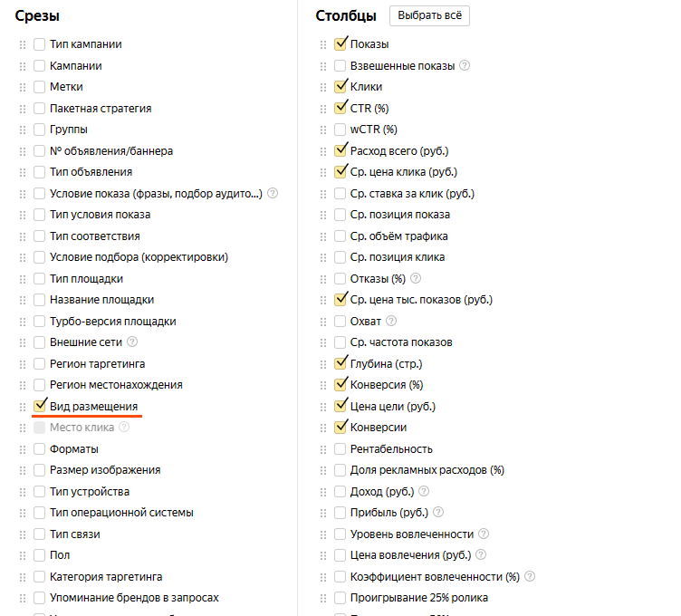Enable the Кампании checkbox

point(40,66)
